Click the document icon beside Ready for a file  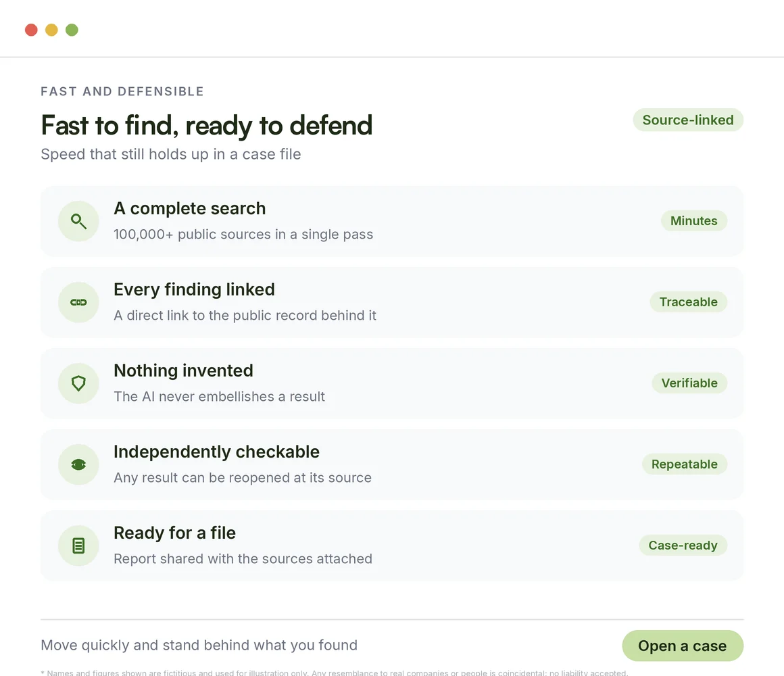(x=78, y=546)
